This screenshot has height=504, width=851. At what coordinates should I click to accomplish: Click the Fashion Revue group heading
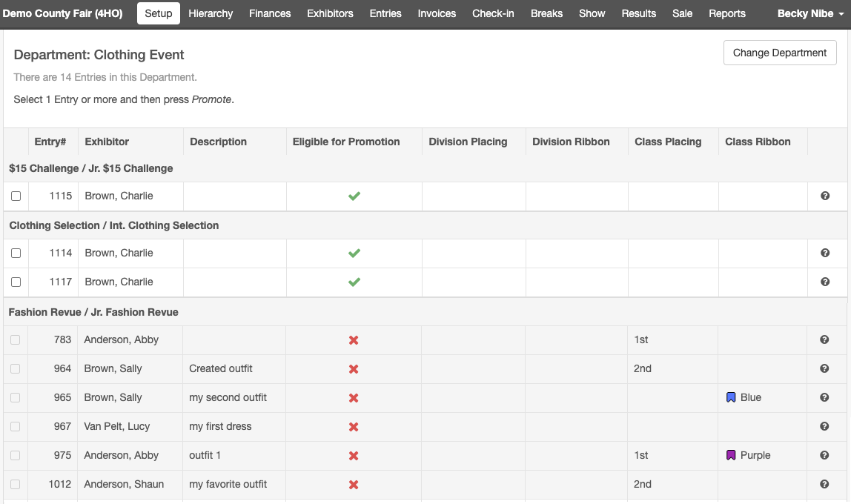[93, 312]
